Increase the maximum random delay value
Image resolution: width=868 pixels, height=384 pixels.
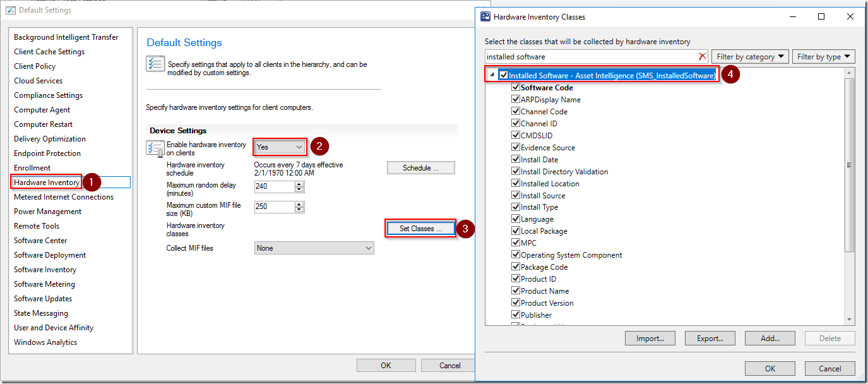click(x=299, y=183)
